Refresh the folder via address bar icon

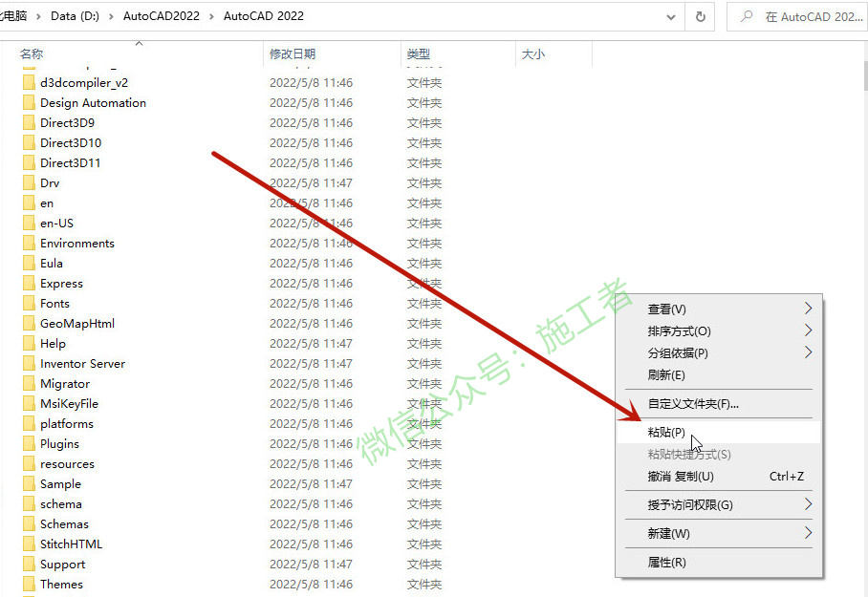701,16
